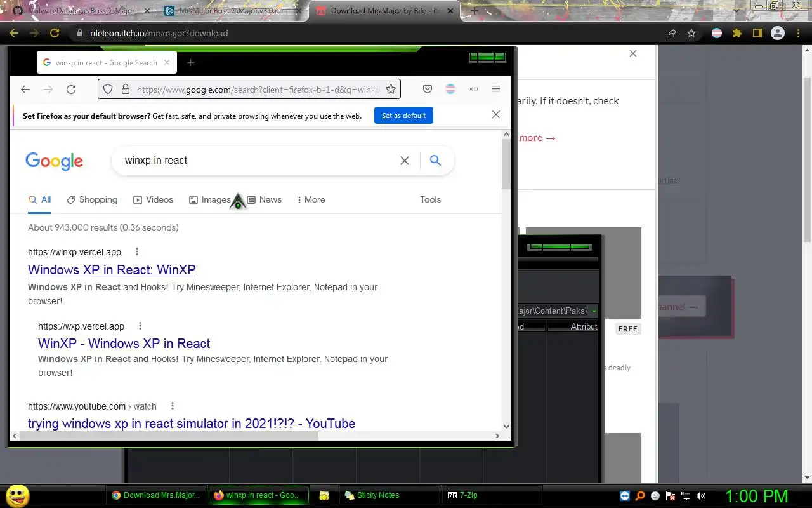Sort by Attribut column in 7-Zip
The image size is (812, 508).
coord(573,326)
